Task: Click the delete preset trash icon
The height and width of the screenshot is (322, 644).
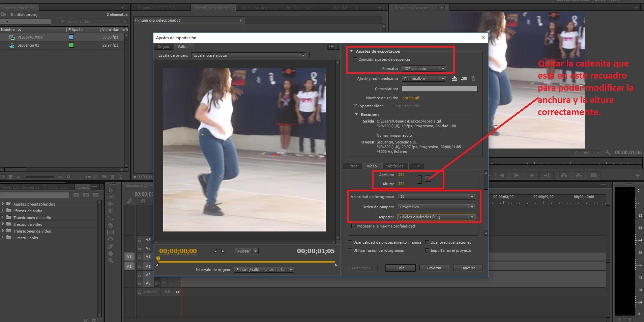Action: click(473, 79)
